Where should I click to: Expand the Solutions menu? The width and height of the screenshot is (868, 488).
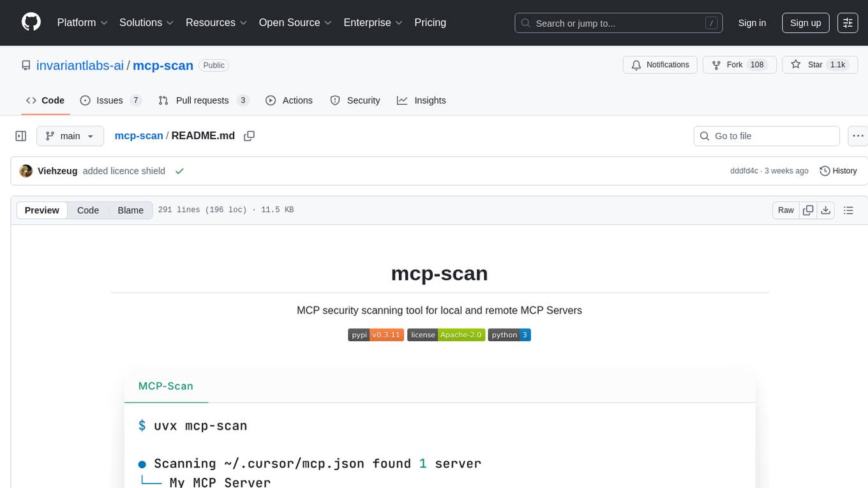point(147,22)
